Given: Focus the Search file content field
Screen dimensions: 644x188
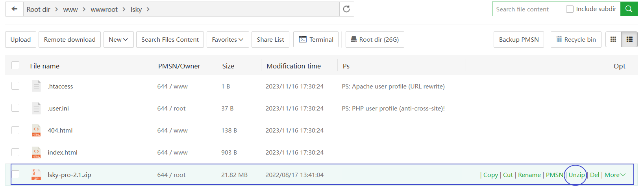Looking at the screenshot, I should tap(527, 9).
